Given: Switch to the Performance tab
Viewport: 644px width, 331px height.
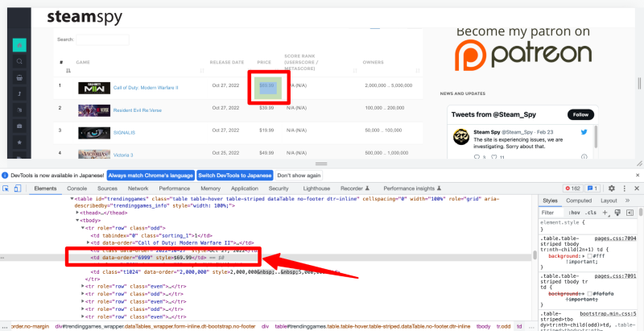Looking at the screenshot, I should [x=175, y=188].
